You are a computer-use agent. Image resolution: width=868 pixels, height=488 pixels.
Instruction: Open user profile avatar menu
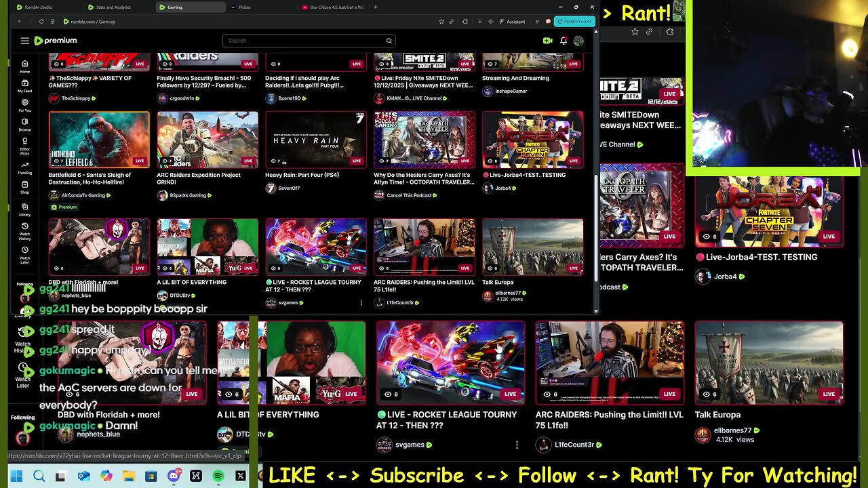coord(578,41)
